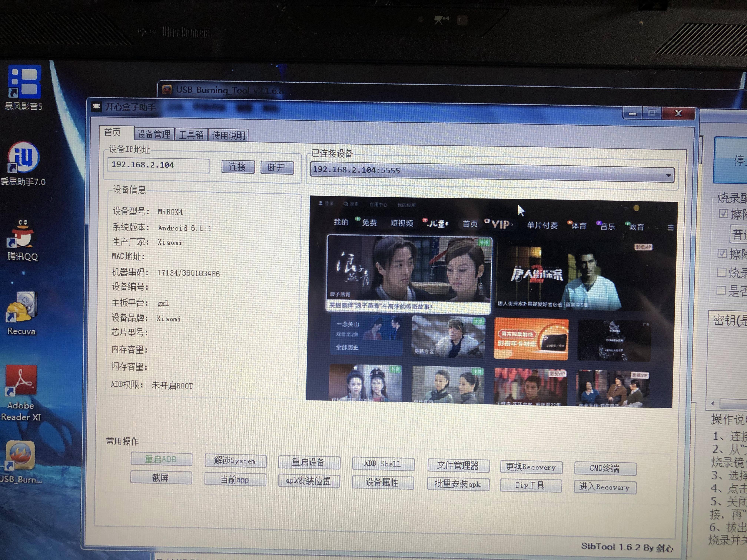The height and width of the screenshot is (560, 747).
Task: Click the orange 影视年卡 promo card
Action: [x=531, y=339]
